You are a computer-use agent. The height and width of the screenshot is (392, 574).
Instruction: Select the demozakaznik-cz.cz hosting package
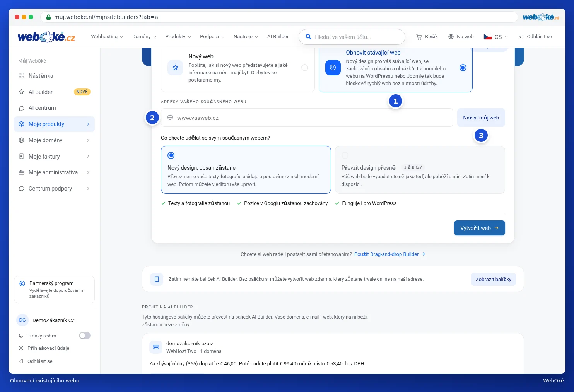[x=333, y=354]
